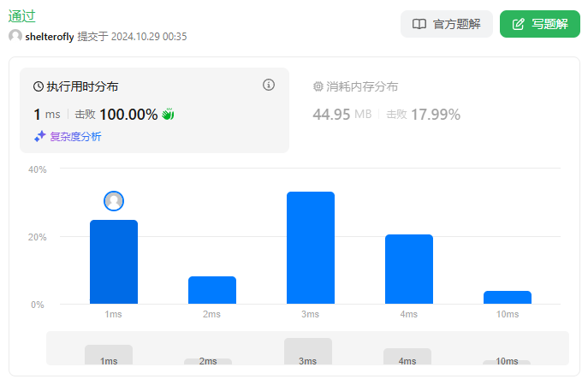Click the green 通过 status text

click(x=22, y=16)
